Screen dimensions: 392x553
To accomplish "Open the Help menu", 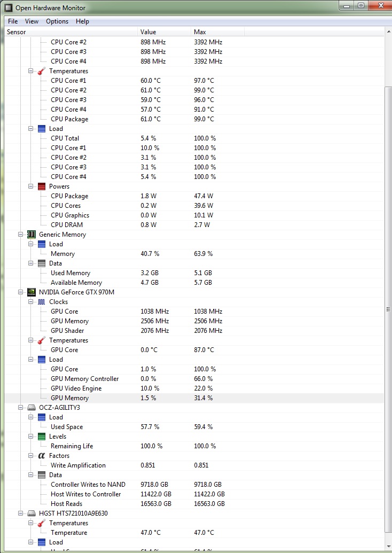I will 82,21.
